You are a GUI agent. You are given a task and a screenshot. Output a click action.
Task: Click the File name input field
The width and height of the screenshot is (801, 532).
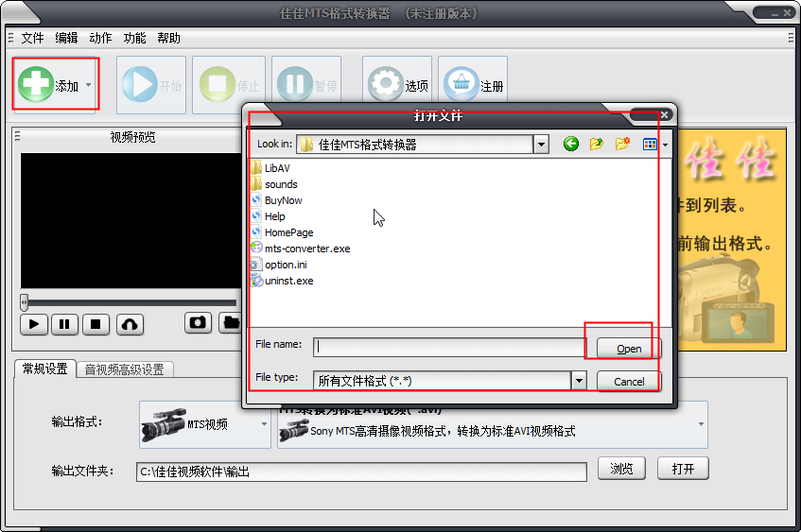pyautogui.click(x=449, y=347)
